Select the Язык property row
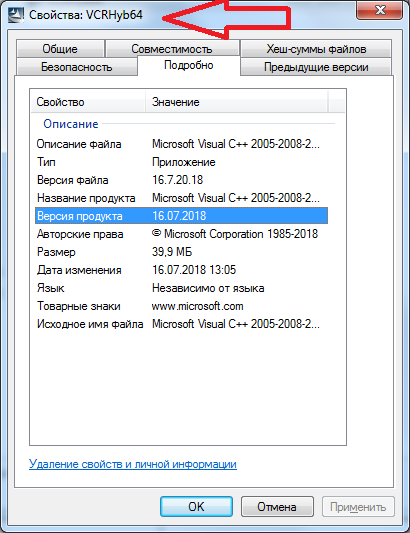This screenshot has width=410, height=533. point(182,288)
